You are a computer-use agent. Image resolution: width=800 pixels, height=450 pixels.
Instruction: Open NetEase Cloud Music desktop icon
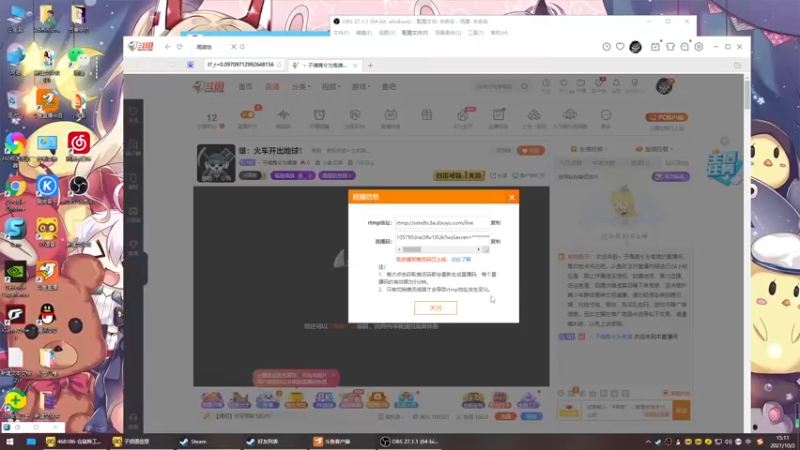pyautogui.click(x=78, y=147)
